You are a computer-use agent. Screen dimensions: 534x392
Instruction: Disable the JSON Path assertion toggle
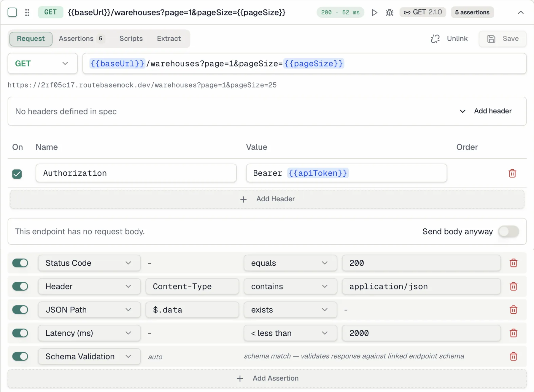[x=20, y=310]
